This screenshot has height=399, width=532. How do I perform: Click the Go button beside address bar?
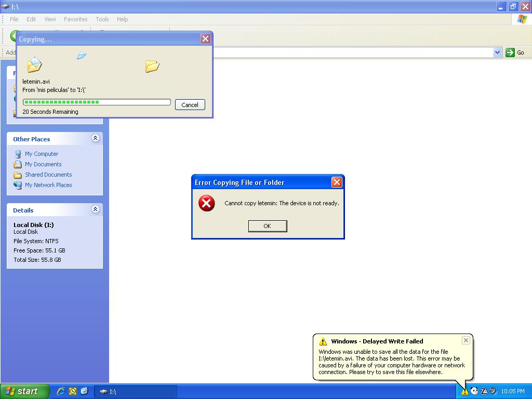tap(515, 52)
